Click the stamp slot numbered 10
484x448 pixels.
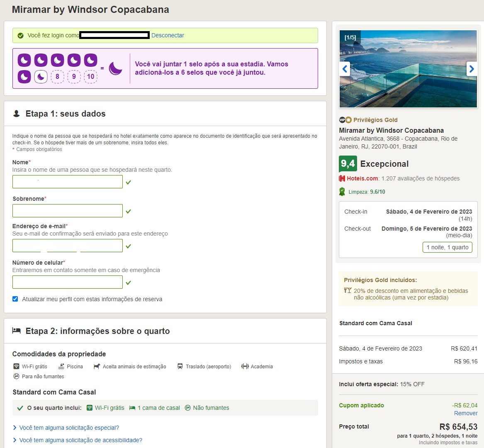[91, 77]
